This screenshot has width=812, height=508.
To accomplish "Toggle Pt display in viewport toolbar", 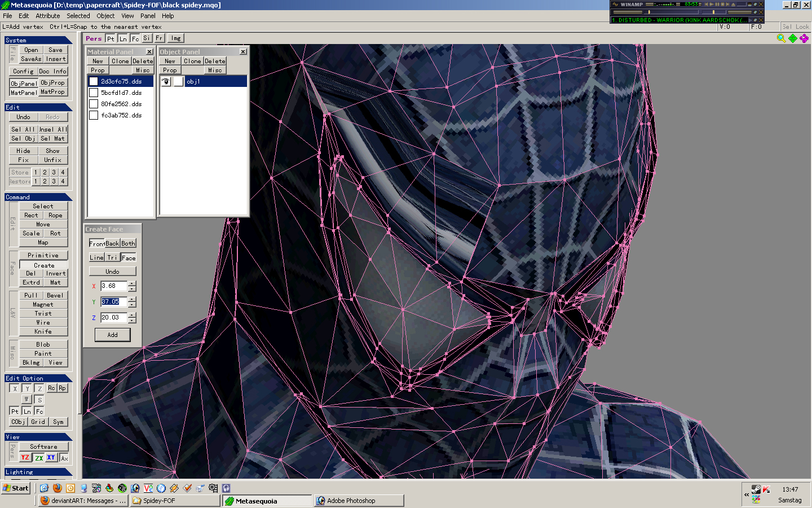I will pyautogui.click(x=111, y=38).
